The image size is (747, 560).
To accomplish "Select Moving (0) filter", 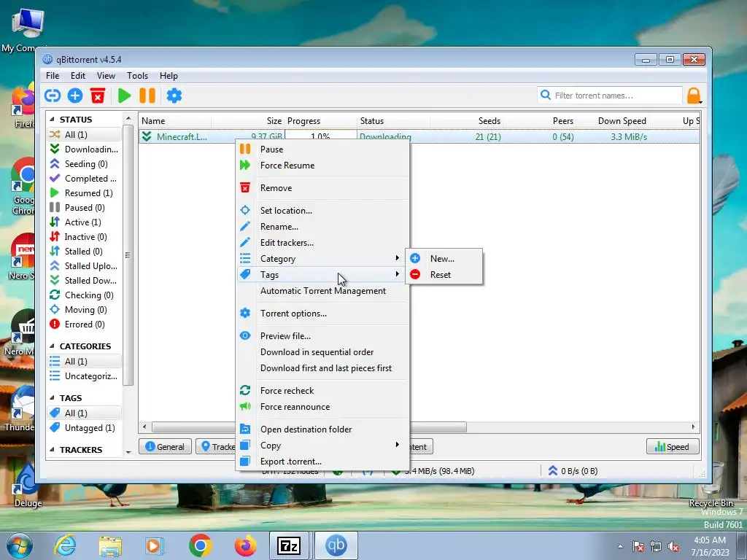I will click(85, 310).
